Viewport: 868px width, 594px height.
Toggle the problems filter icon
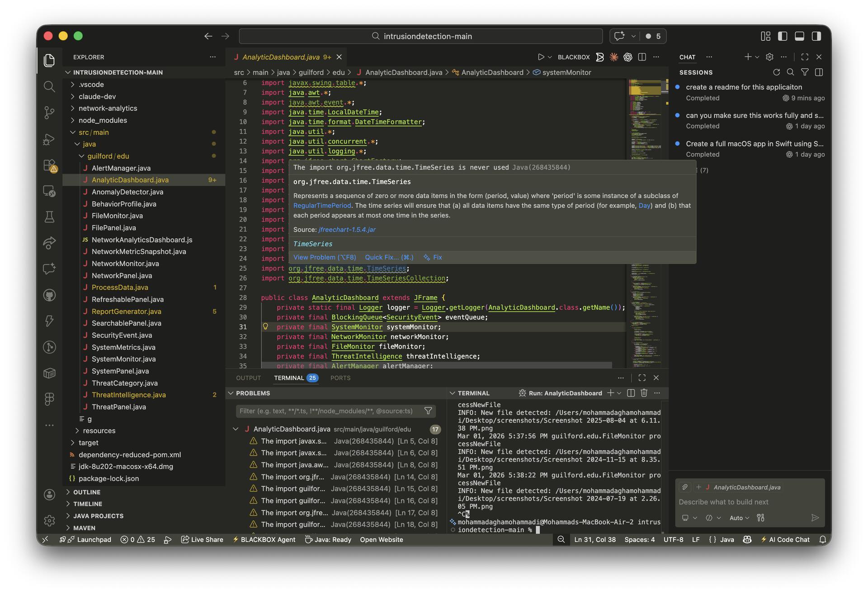[428, 411]
